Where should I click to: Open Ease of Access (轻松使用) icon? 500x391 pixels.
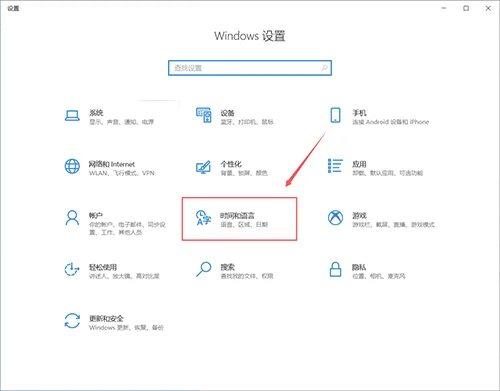pos(72,269)
